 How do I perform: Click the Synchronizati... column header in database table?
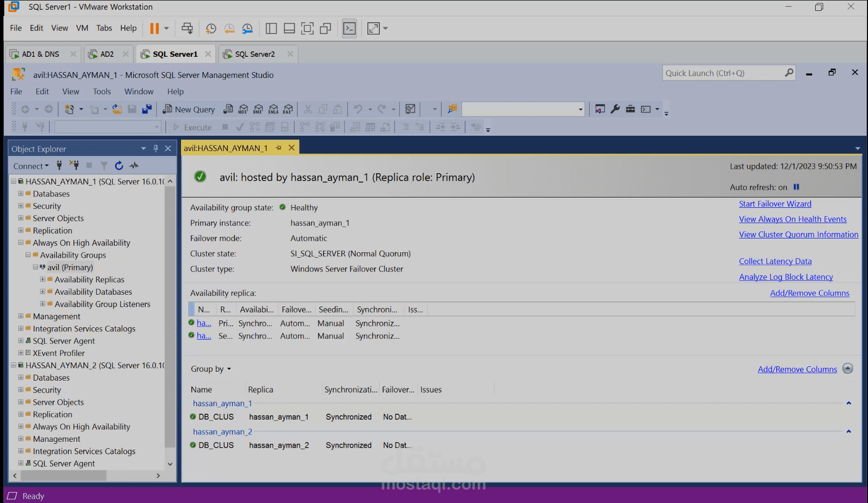click(351, 389)
